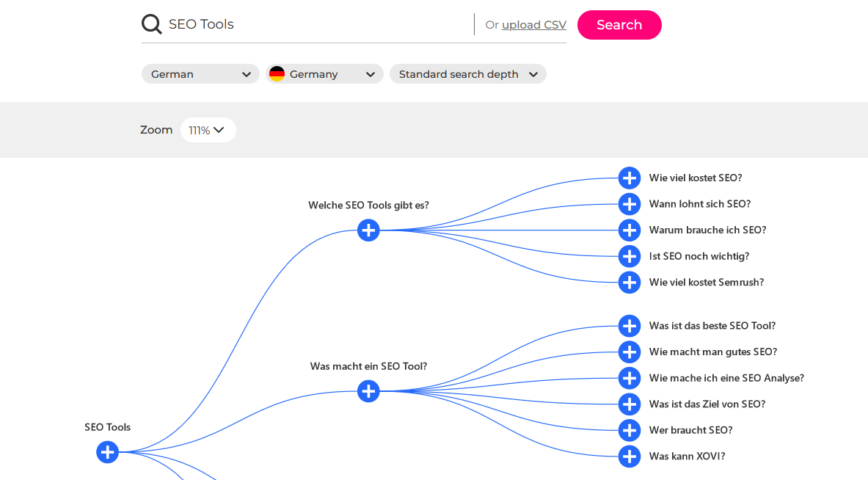868x480 pixels.
Task: Select the 'Was kann XOVI?' question text
Action: point(687,457)
